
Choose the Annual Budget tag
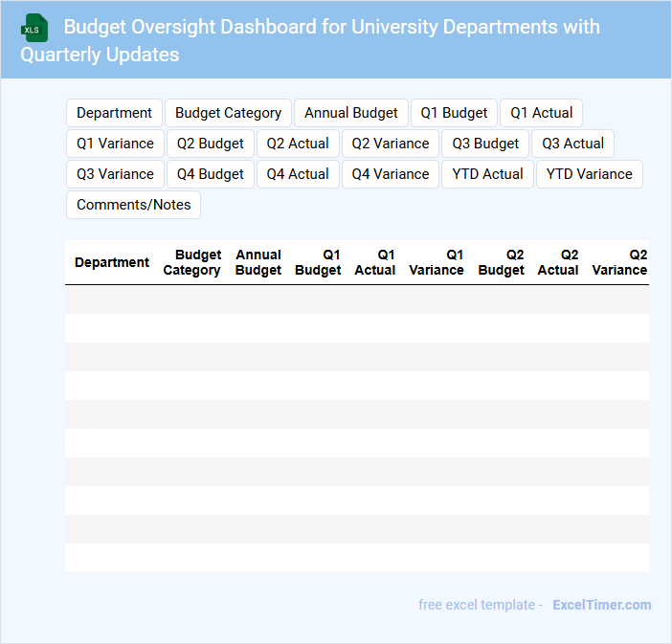pyautogui.click(x=350, y=113)
